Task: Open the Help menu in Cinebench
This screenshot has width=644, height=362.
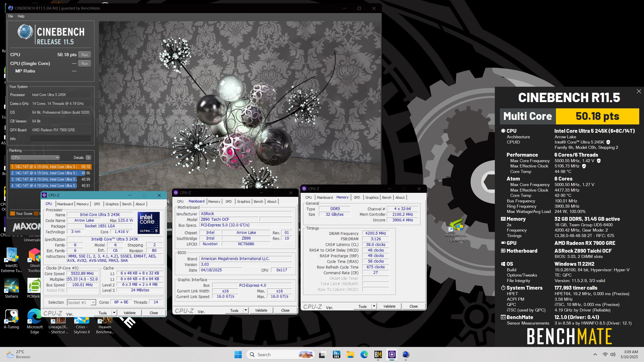Action: pos(21,16)
